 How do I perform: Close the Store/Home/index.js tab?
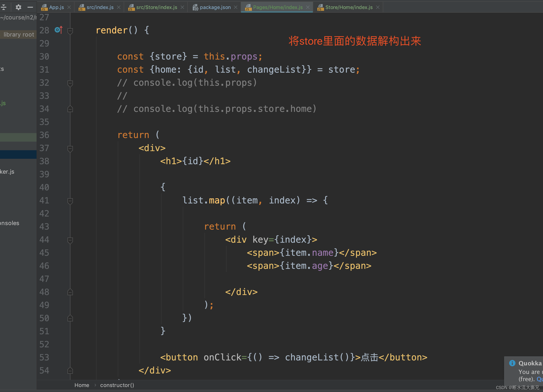point(378,7)
